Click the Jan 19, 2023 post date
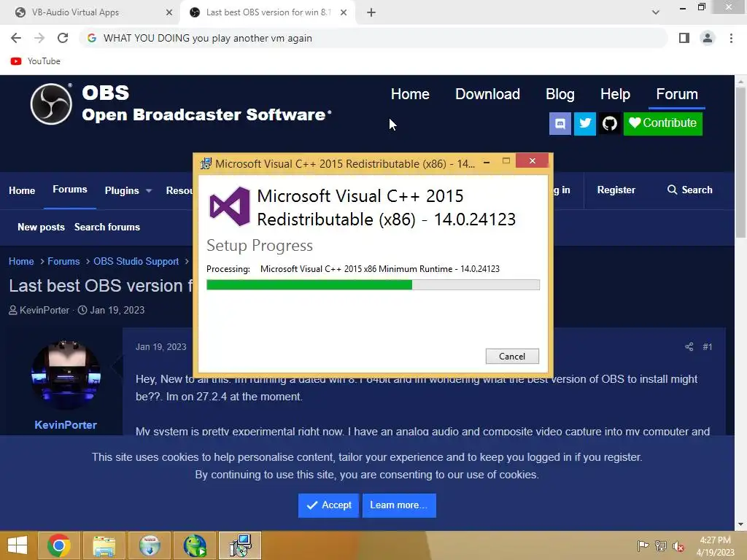 point(161,347)
